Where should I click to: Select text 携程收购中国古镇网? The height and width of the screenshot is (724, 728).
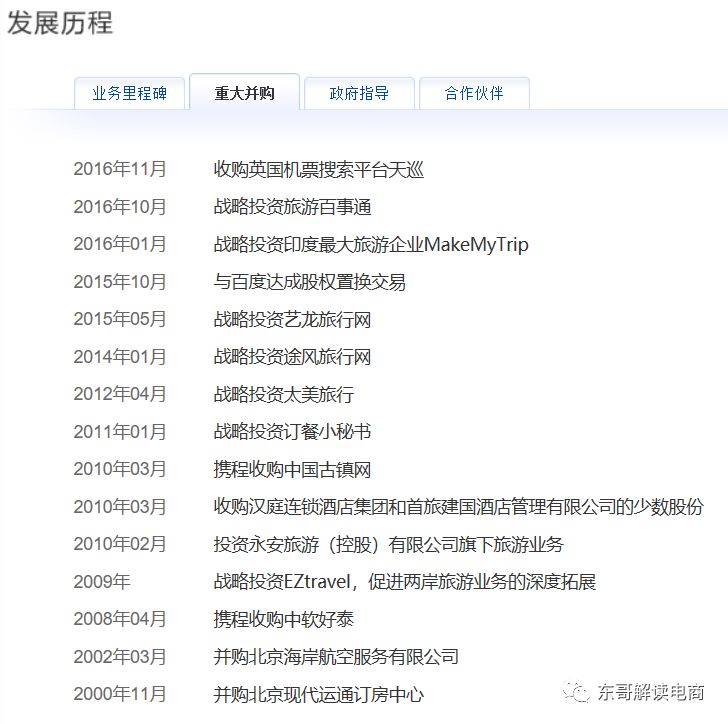[292, 470]
